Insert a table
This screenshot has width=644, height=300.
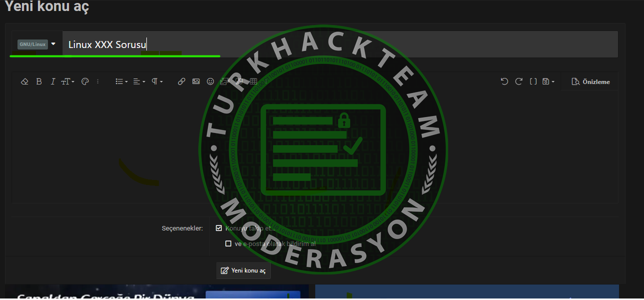pyautogui.click(x=253, y=81)
